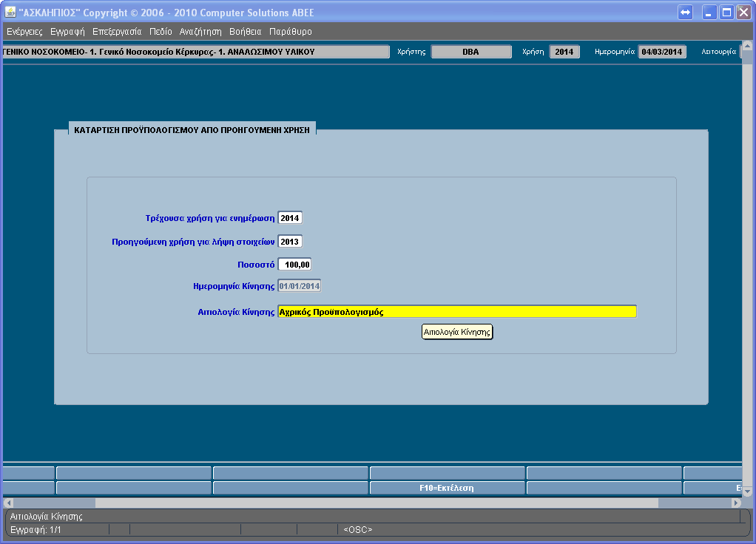Click the application icon in the title bar
The image size is (756, 544).
click(x=10, y=13)
